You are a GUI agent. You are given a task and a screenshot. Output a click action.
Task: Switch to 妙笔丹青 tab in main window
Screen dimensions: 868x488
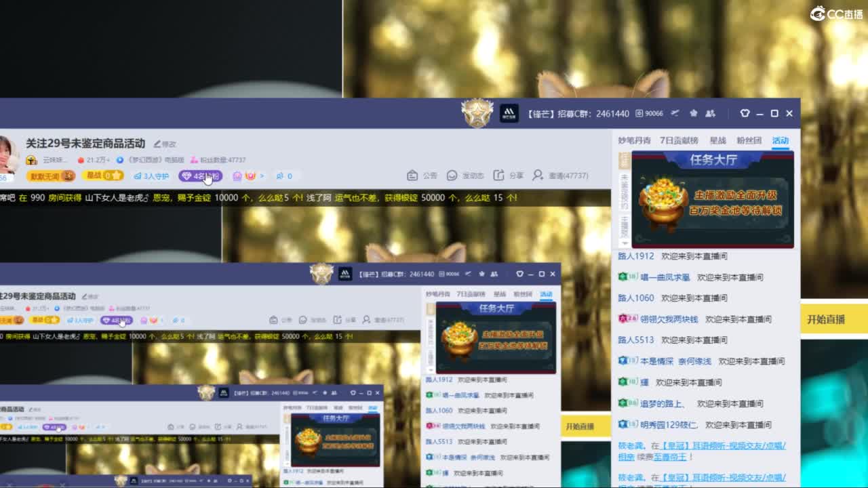coord(634,141)
